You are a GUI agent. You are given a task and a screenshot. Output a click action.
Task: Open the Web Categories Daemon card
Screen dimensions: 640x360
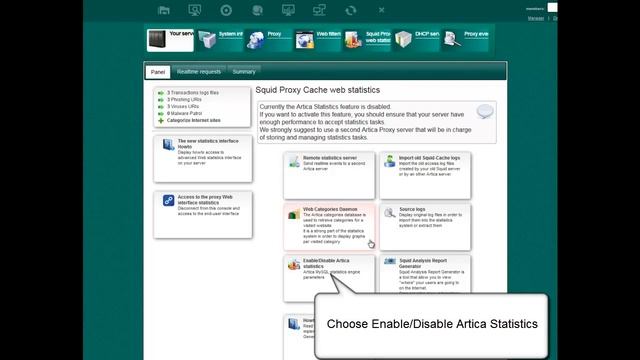(329, 227)
